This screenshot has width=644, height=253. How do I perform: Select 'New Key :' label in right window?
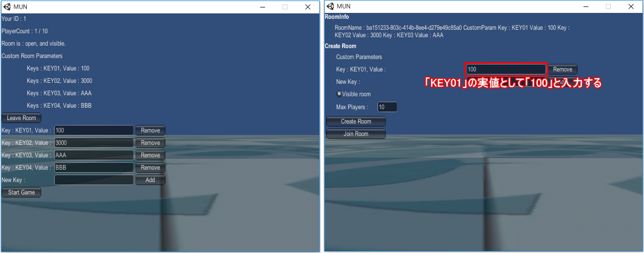coord(348,82)
